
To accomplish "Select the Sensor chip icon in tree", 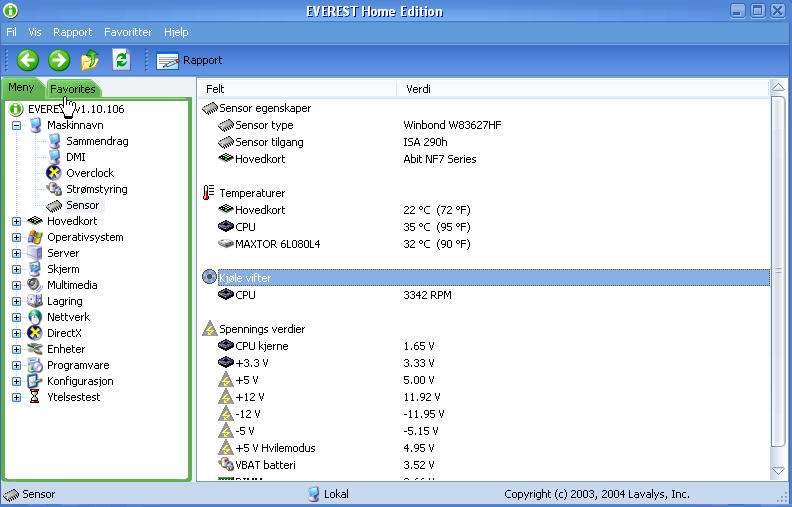I will coord(54,206).
